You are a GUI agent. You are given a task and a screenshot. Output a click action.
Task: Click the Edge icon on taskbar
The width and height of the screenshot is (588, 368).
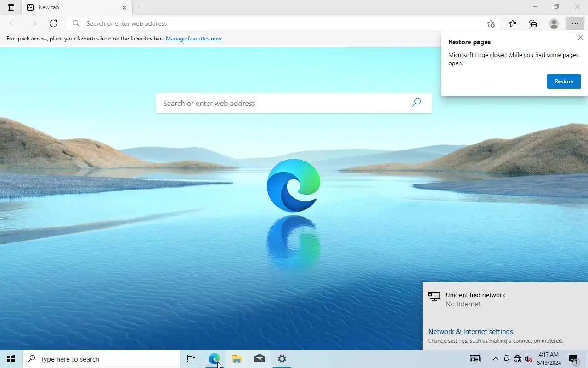214,359
